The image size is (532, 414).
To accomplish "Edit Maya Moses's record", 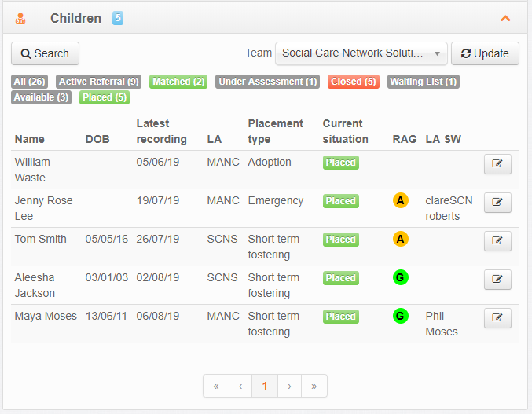I will coord(497,318).
